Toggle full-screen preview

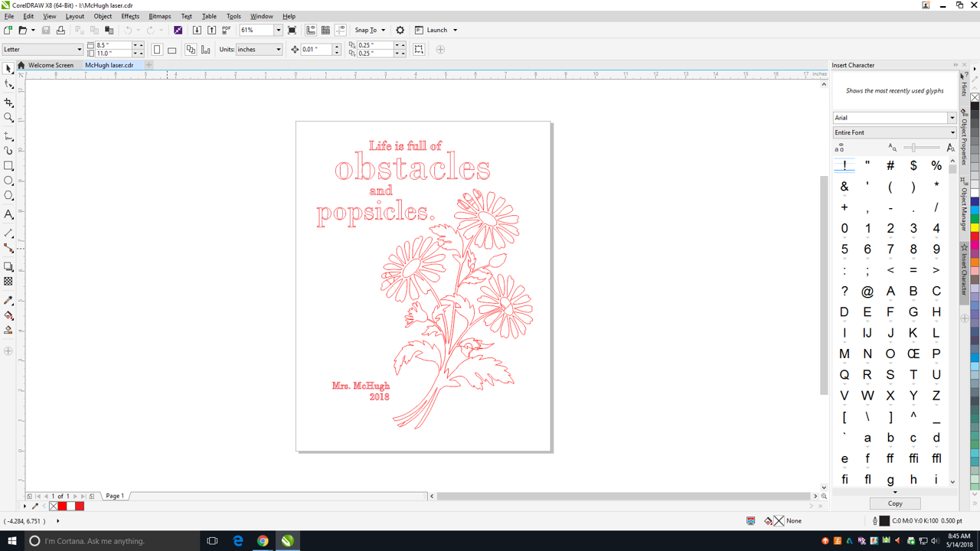point(292,30)
